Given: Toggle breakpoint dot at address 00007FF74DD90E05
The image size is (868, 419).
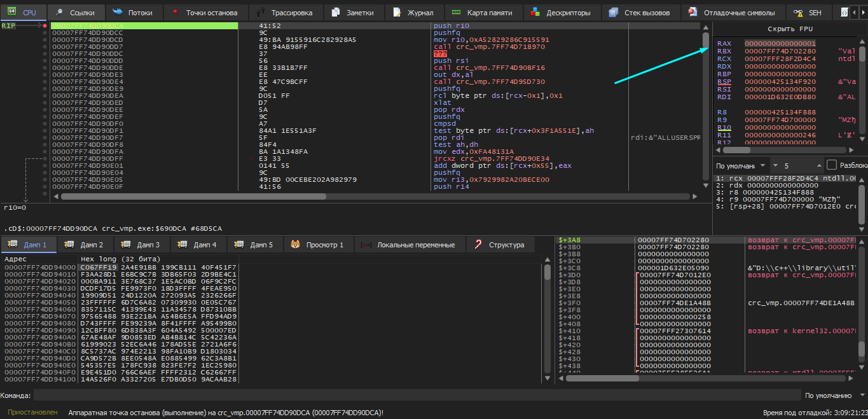Looking at the screenshot, I should pos(45,179).
